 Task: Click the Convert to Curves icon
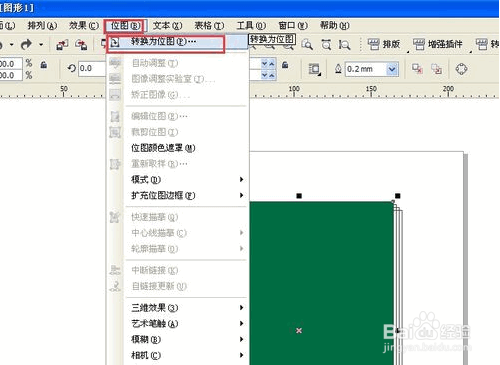point(461,69)
